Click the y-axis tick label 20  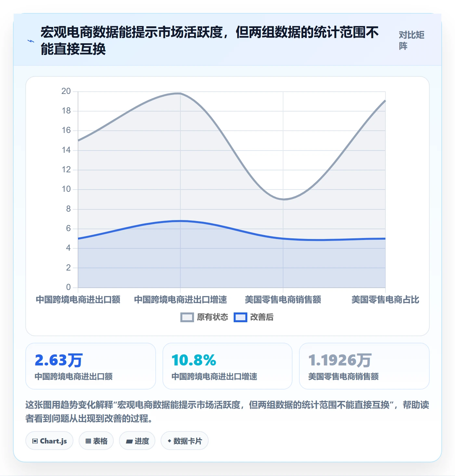click(66, 91)
